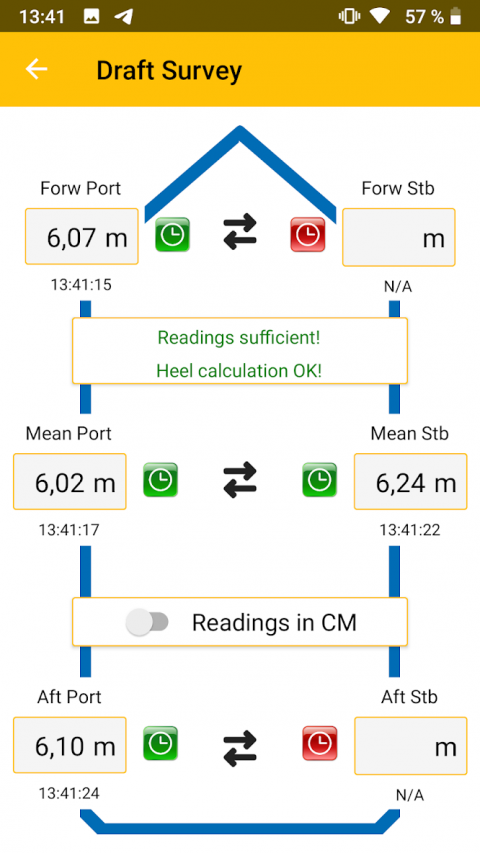Tap the Readings in CM label
The width and height of the screenshot is (480, 853).
click(x=274, y=622)
